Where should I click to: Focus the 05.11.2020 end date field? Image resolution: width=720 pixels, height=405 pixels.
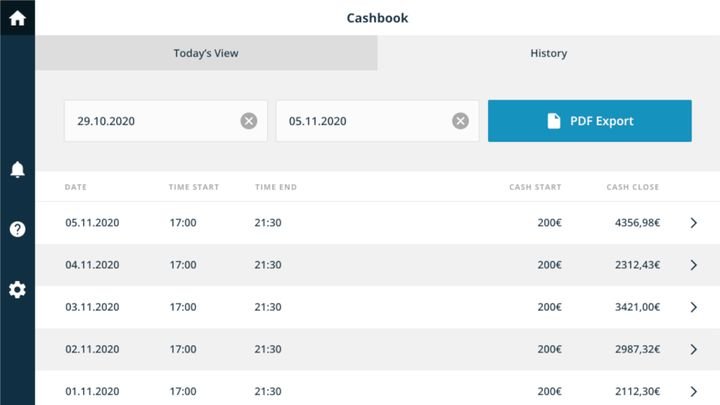click(x=362, y=121)
